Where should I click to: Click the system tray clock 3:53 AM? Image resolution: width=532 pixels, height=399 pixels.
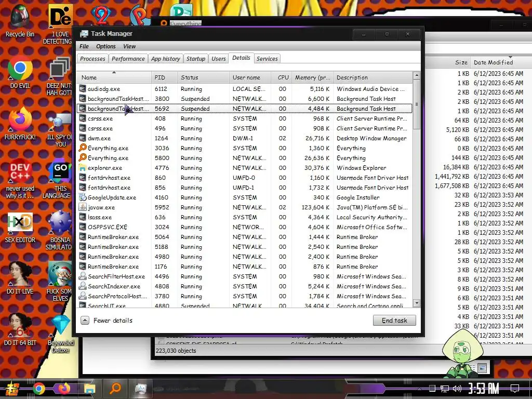pyautogui.click(x=483, y=388)
